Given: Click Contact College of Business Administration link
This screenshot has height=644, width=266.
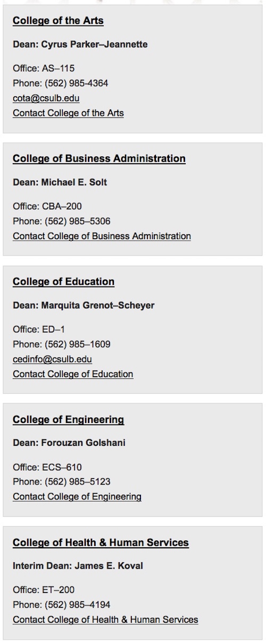Looking at the screenshot, I should pyautogui.click(x=102, y=236).
